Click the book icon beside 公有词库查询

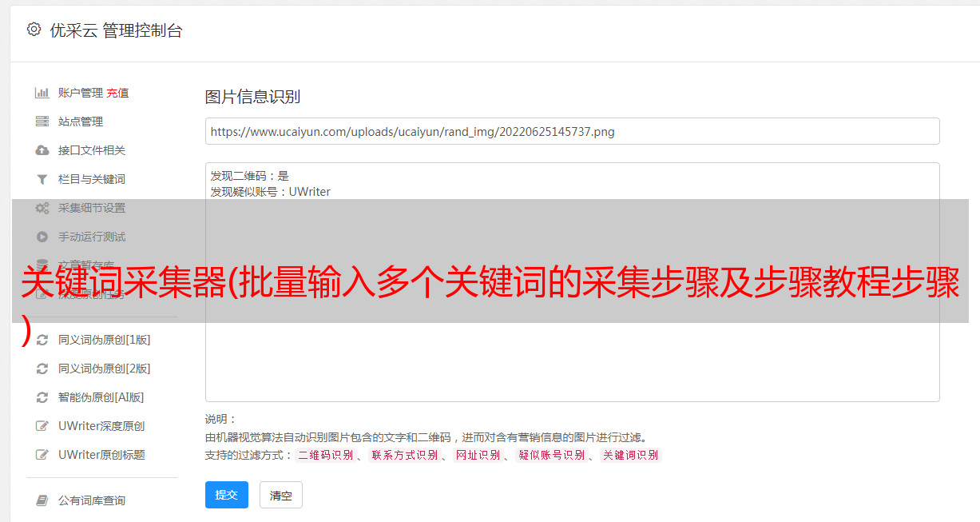click(x=42, y=500)
